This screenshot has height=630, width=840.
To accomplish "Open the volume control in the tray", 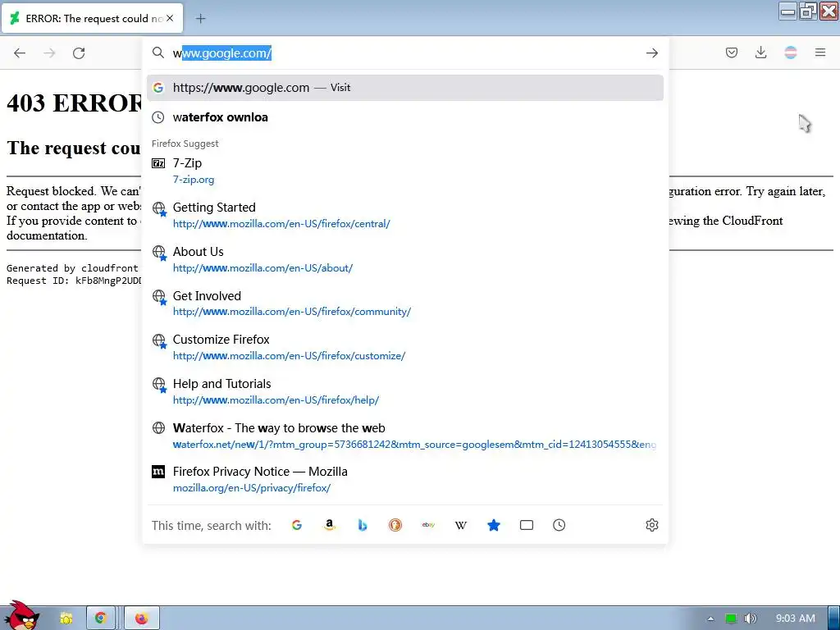I will (751, 619).
